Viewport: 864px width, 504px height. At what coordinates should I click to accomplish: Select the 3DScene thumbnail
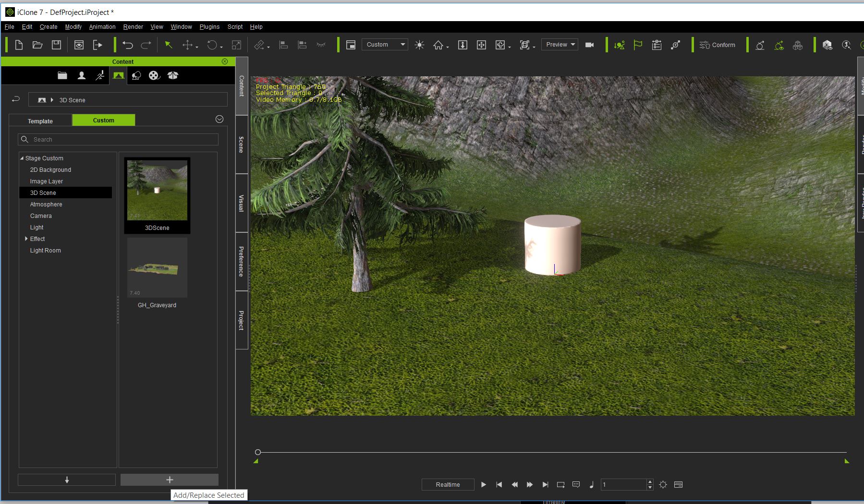(157, 195)
